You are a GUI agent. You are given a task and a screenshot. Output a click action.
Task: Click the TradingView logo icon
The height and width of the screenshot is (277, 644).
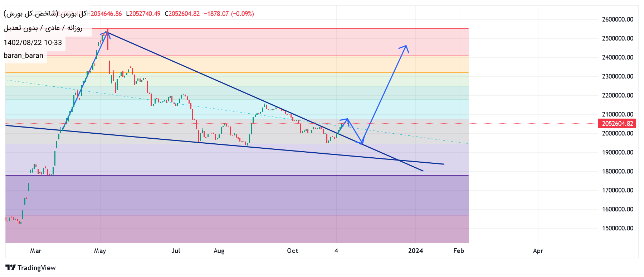[10, 268]
